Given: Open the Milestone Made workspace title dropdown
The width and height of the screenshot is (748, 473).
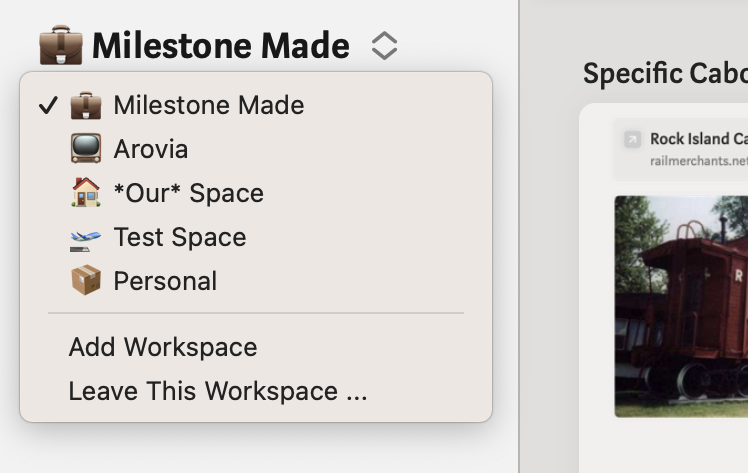Looking at the screenshot, I should (x=220, y=46).
